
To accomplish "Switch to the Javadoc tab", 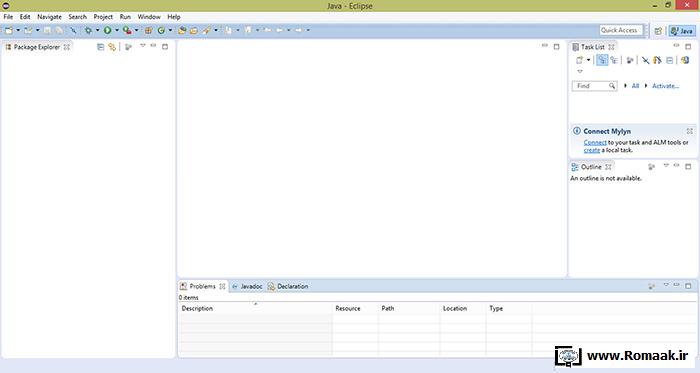I will point(247,286).
